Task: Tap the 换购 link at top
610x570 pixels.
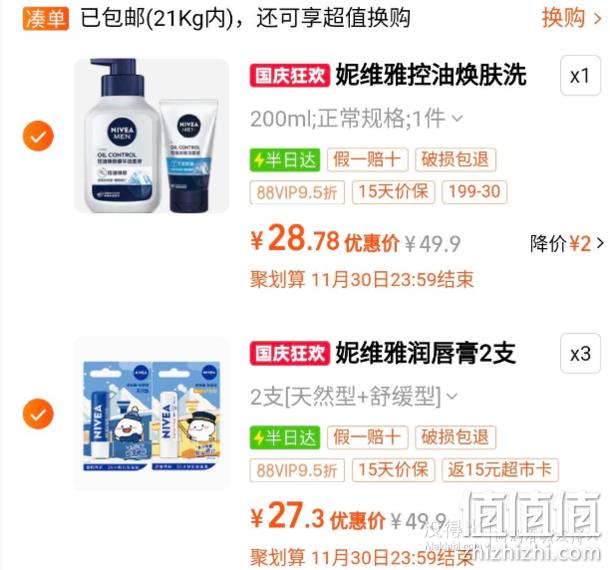Action: tap(571, 18)
